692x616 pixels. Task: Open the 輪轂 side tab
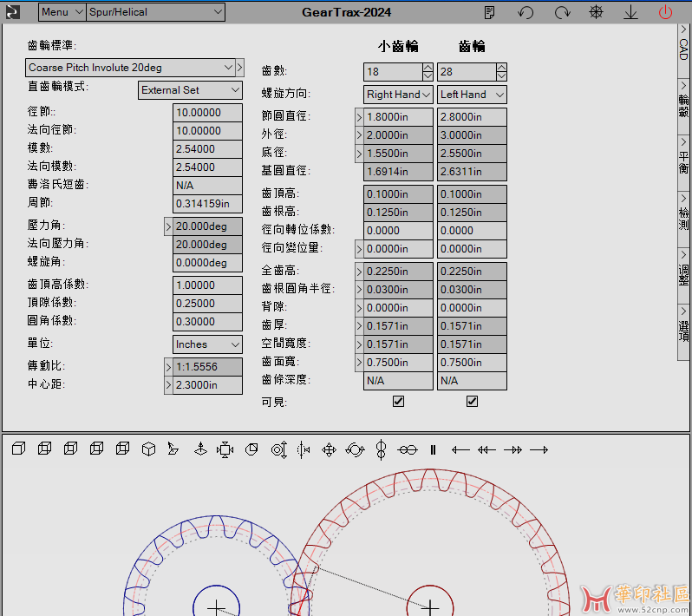click(x=683, y=106)
